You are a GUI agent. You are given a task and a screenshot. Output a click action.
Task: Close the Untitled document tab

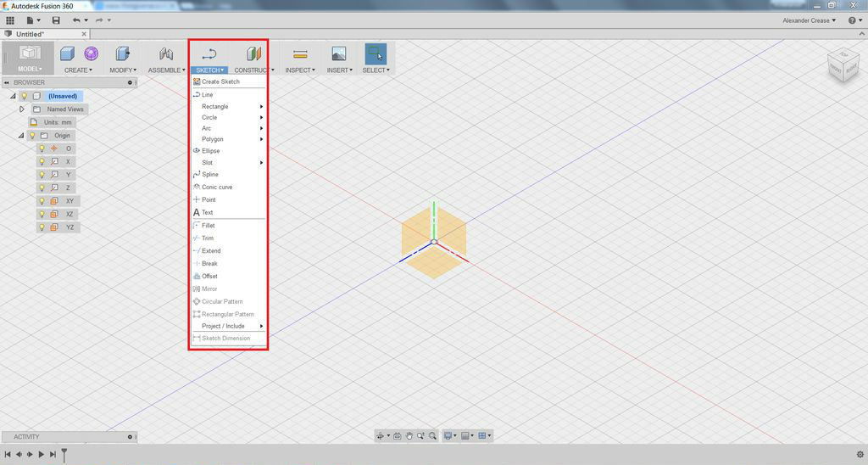(x=84, y=34)
